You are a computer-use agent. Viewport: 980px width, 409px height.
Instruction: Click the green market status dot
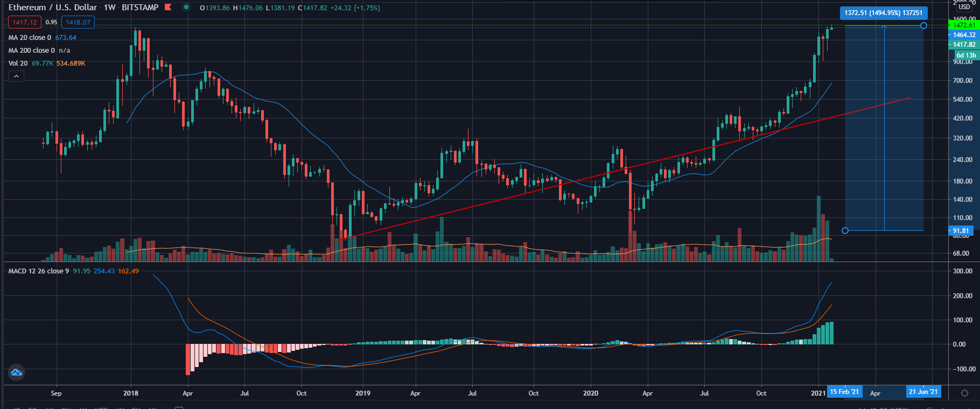click(186, 8)
